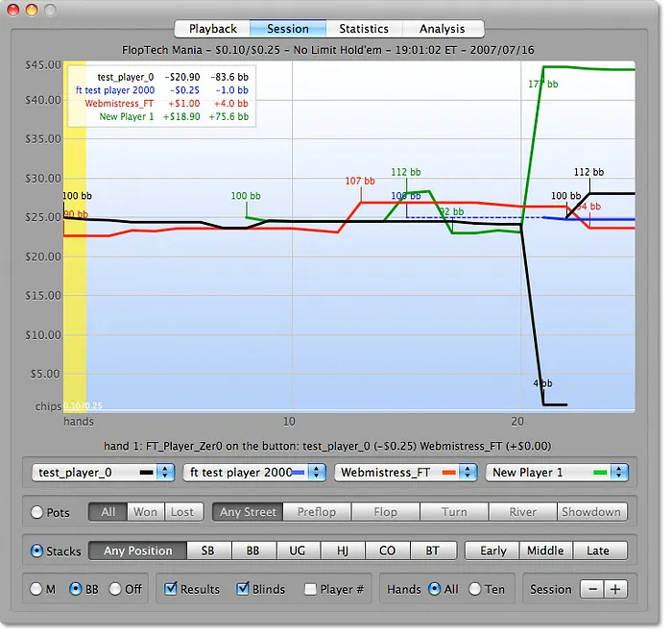Click the hand 1 summary text line
The image size is (672, 636).
[x=327, y=447]
